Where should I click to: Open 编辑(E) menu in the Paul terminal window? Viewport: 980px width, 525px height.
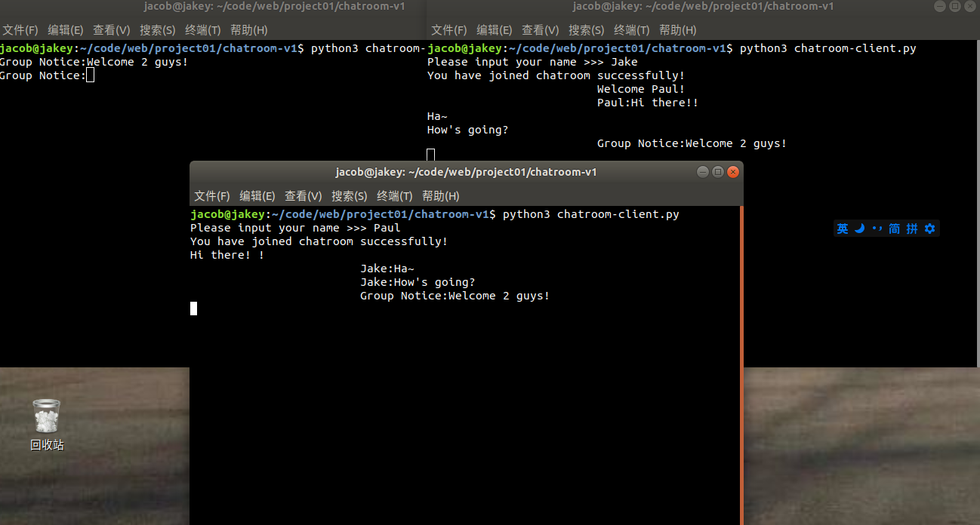pyautogui.click(x=257, y=196)
